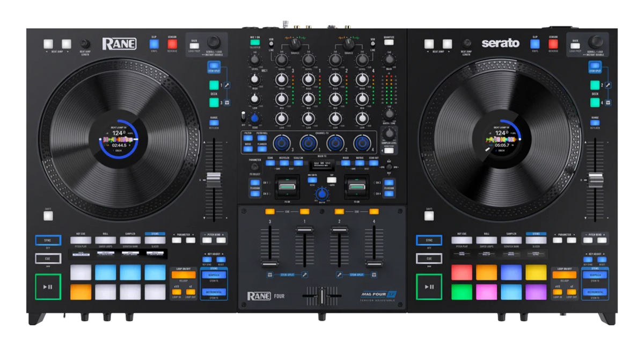The width and height of the screenshot is (644, 339).
Task: Trigger the left deck orange performance pad
Action: 81,292
